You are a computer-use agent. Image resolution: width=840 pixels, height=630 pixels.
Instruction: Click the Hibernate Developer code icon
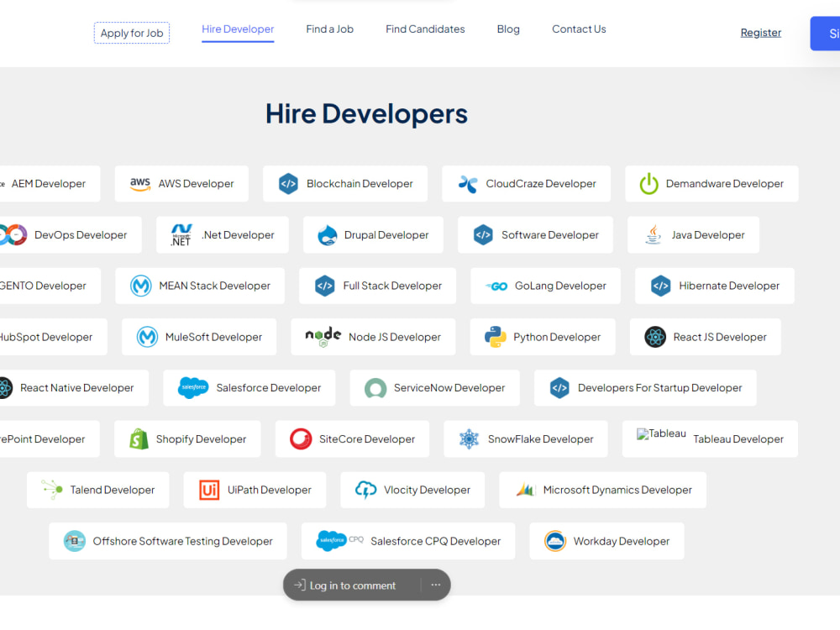[660, 286]
